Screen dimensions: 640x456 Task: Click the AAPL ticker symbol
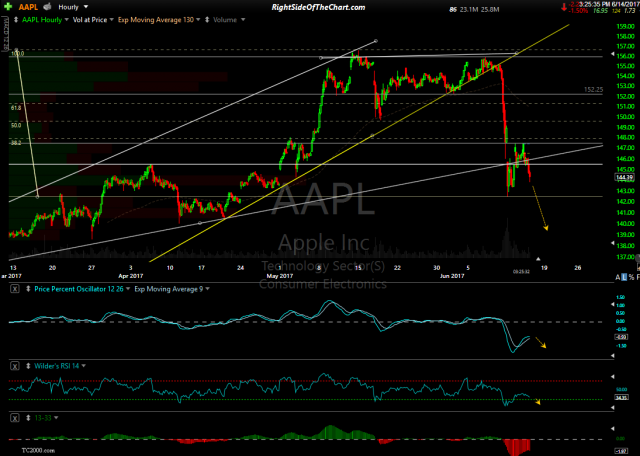click(x=29, y=7)
